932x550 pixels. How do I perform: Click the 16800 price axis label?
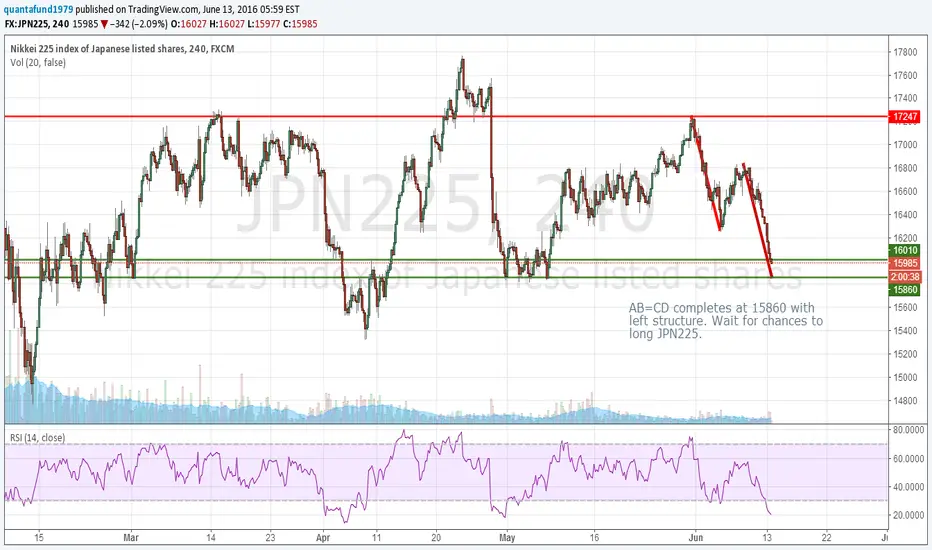tap(905, 168)
